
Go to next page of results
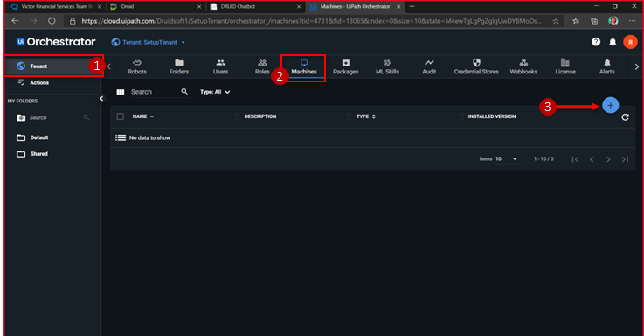(x=608, y=159)
